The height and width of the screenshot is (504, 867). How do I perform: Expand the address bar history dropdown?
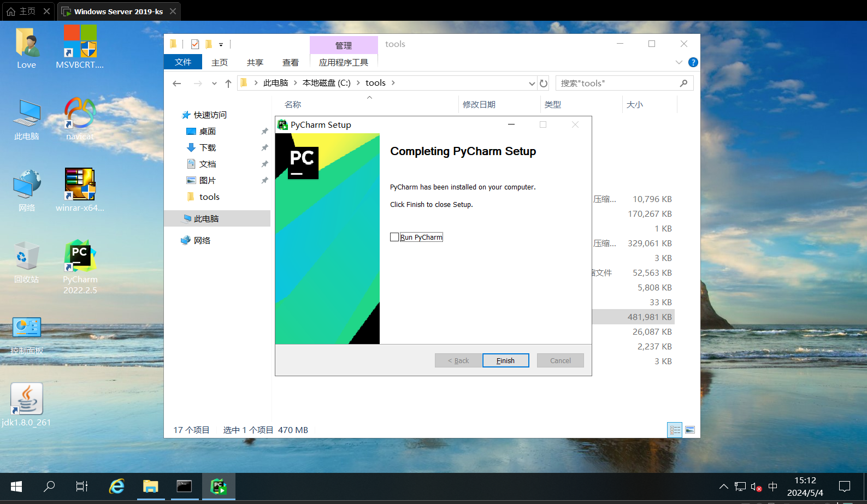tap(532, 83)
